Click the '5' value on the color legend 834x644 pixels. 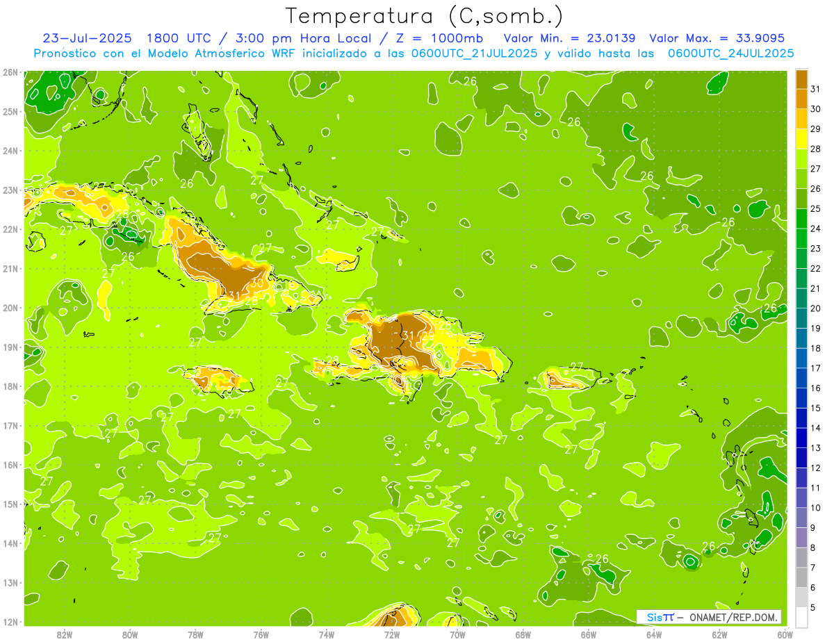pyautogui.click(x=813, y=608)
